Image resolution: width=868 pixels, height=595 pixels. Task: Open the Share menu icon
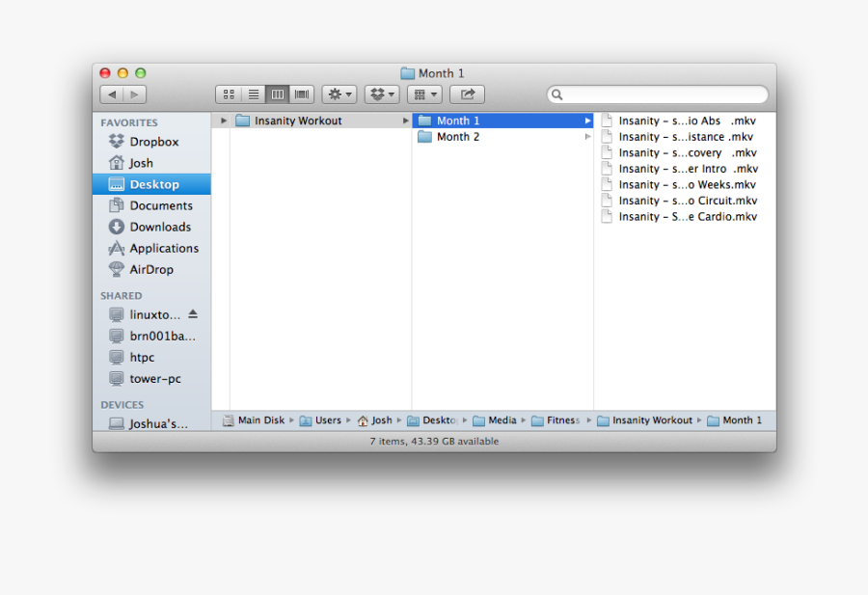pos(466,94)
